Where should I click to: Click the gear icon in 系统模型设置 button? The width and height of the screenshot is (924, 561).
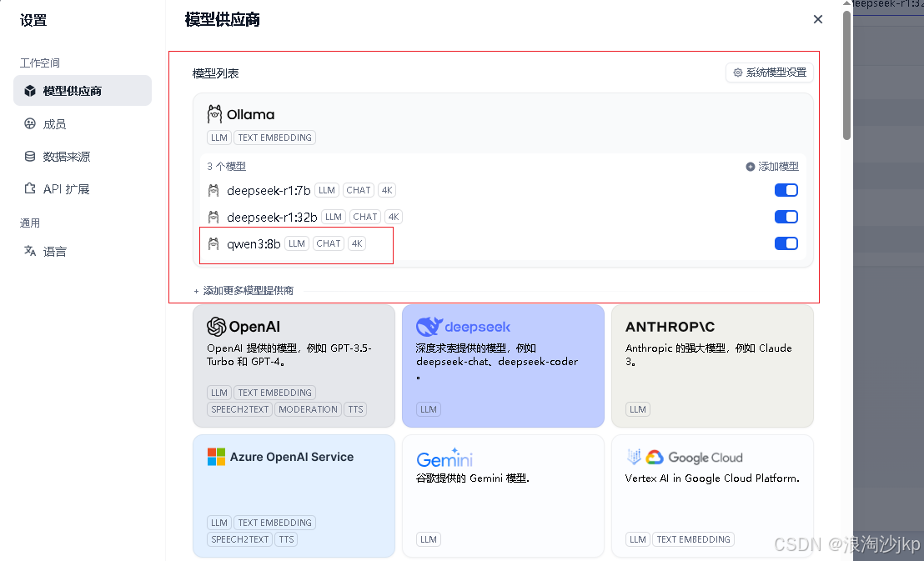(738, 73)
